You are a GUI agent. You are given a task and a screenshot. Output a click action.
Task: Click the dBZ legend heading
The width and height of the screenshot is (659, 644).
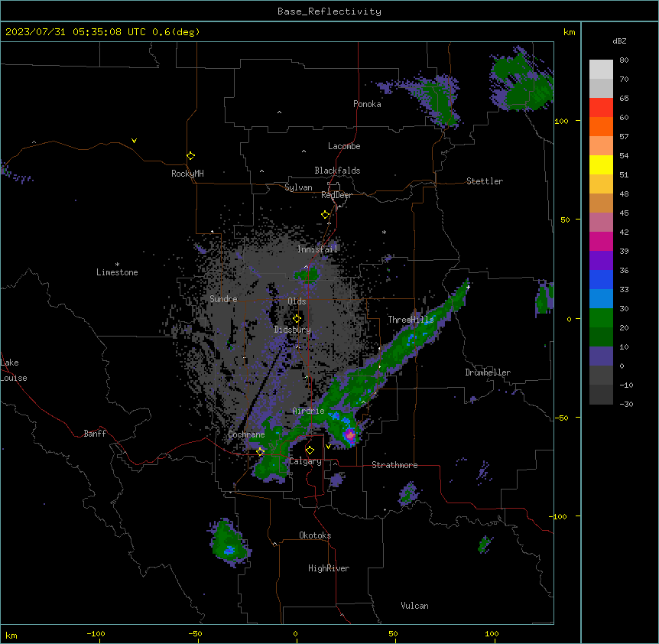[x=619, y=41]
